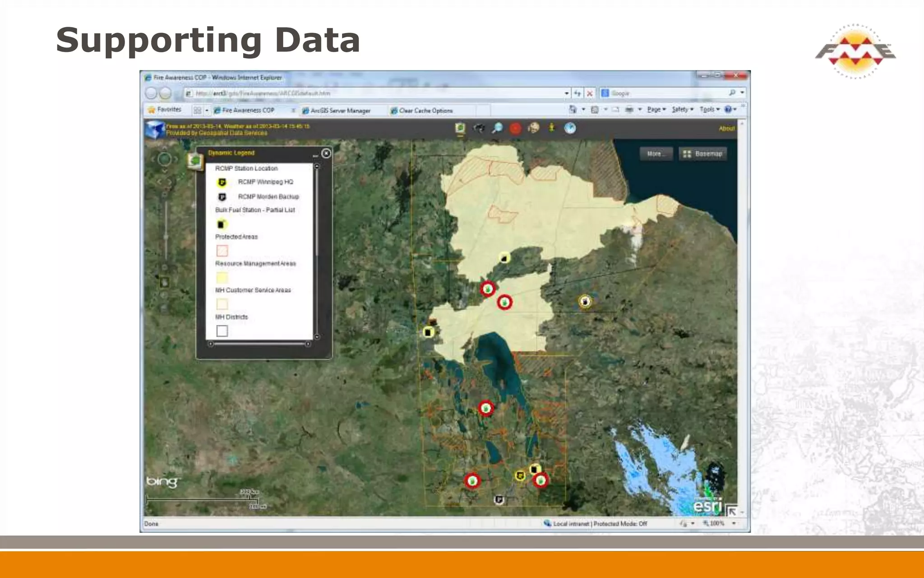Image resolution: width=924 pixels, height=578 pixels.
Task: Click the Print icon in the command bar
Action: tap(629, 109)
